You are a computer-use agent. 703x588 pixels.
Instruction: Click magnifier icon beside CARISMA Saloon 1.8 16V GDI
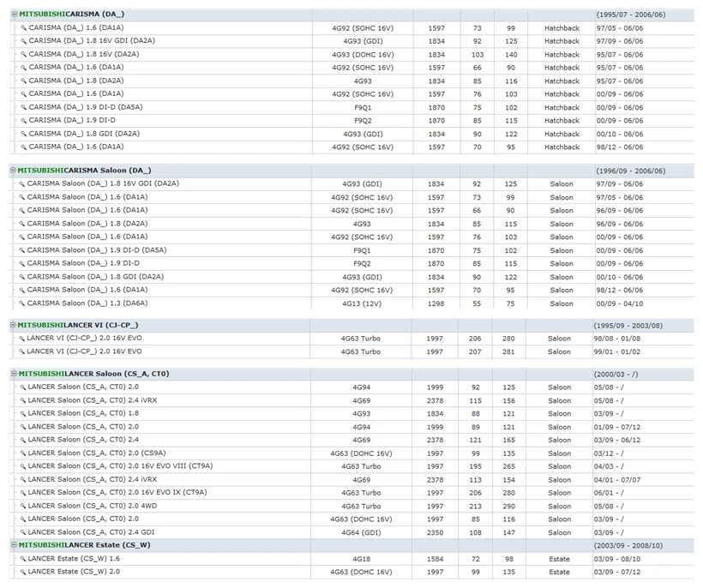tap(21, 184)
